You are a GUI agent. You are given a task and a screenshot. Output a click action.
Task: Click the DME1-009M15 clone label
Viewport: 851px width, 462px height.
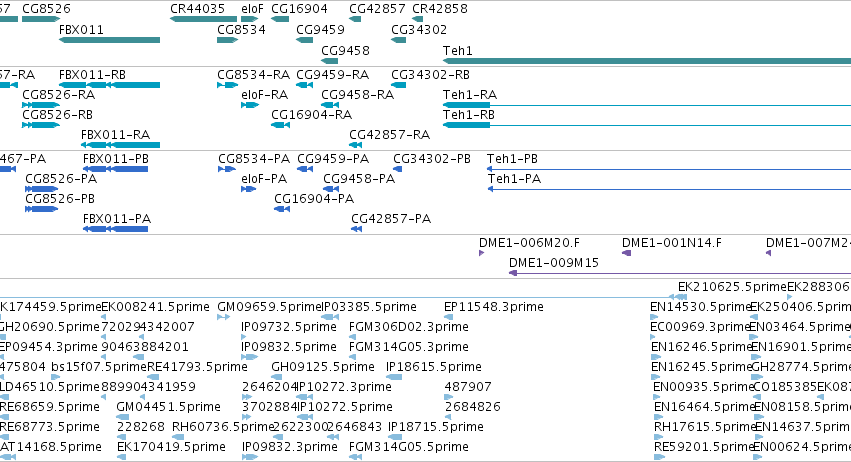coord(554,263)
